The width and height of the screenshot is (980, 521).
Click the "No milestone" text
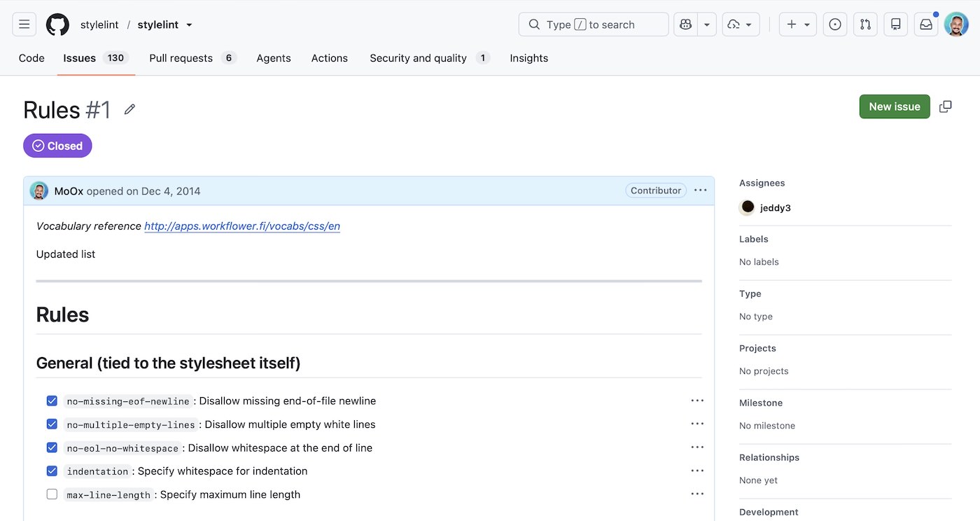point(767,426)
